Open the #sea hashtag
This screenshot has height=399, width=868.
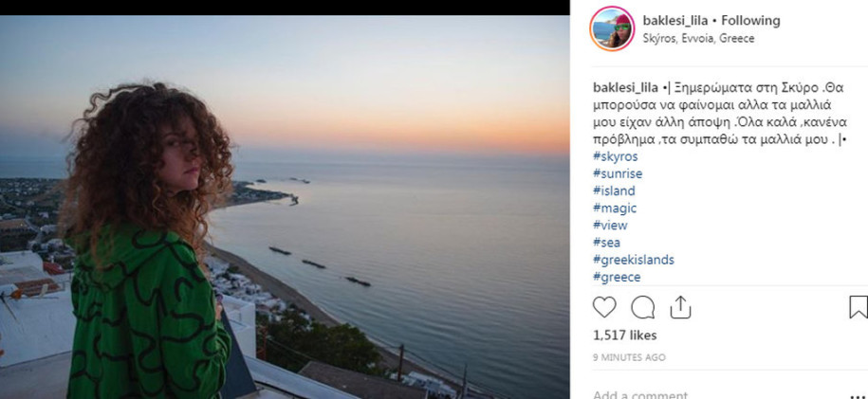[x=607, y=243]
